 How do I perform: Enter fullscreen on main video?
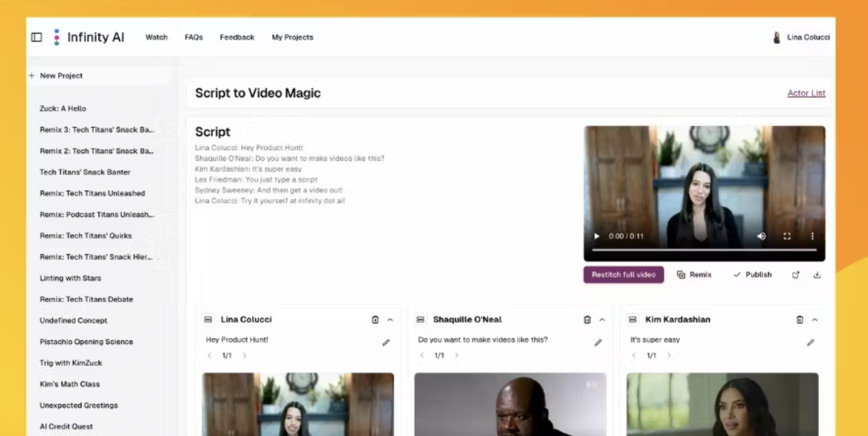787,236
